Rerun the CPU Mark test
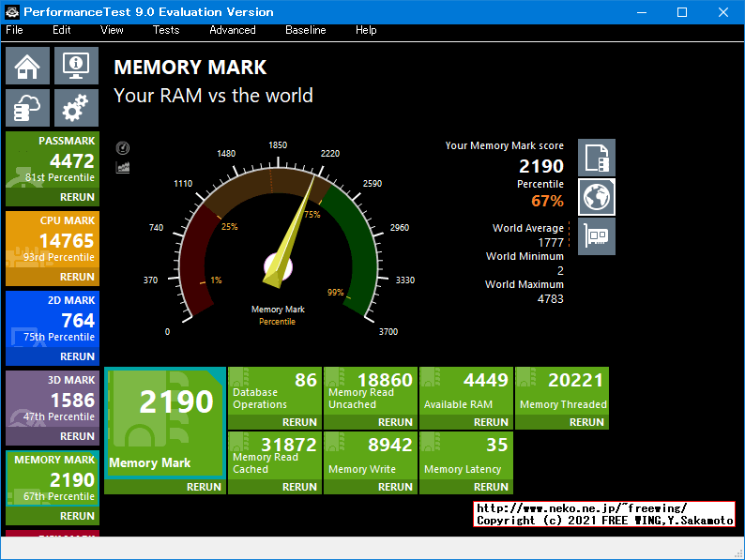This screenshot has height=560, width=745. [77, 277]
